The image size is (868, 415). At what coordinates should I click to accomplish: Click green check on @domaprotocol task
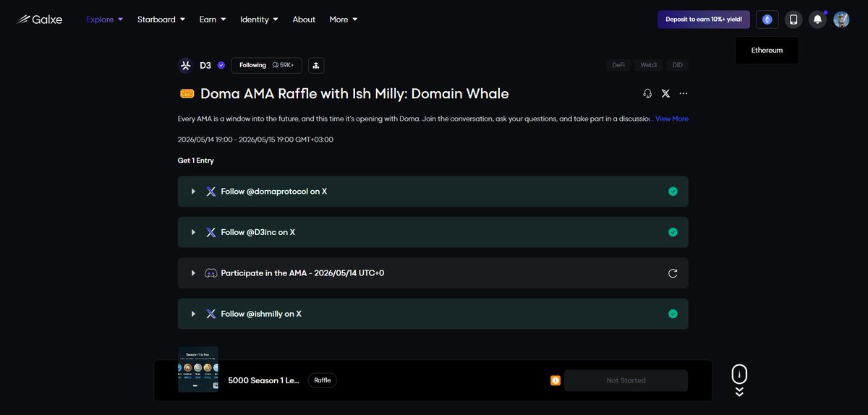point(673,192)
